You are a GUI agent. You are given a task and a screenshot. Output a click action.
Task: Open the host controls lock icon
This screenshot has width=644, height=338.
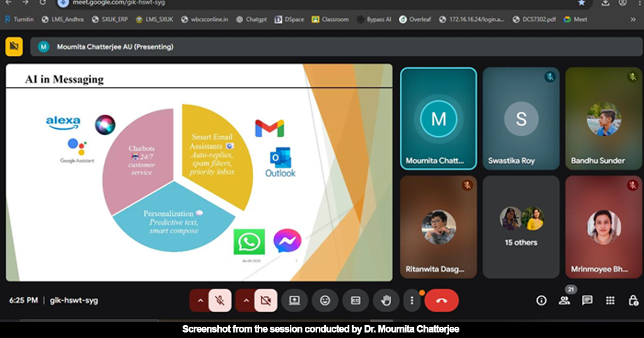tap(633, 300)
